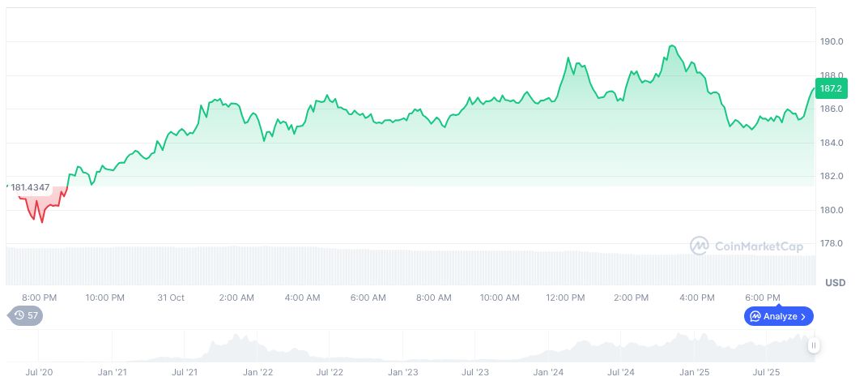The image size is (868, 381).
Task: Click the 181.4347 opening price label
Action: click(x=30, y=187)
